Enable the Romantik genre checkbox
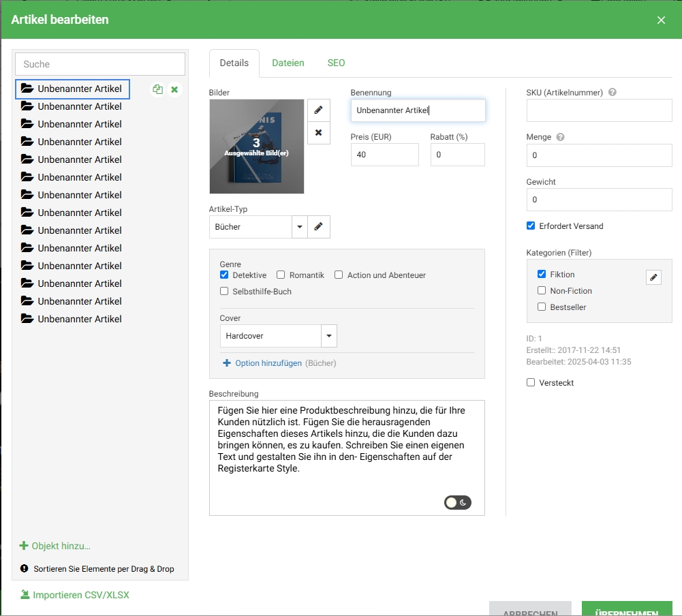 tap(281, 275)
